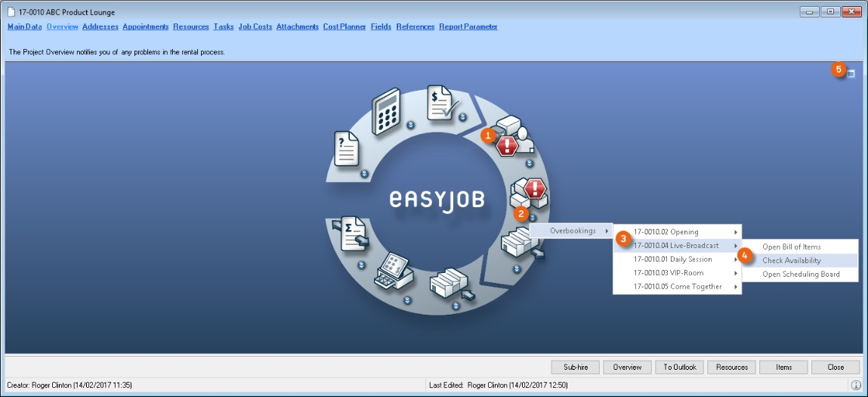Click the cash register icon
The image size is (868, 397).
click(393, 271)
